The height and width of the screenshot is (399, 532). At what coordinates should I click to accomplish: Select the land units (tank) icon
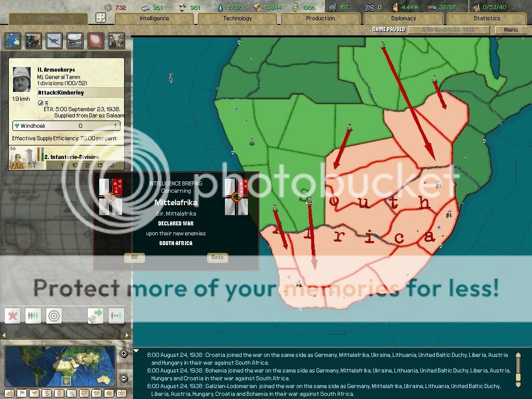33,41
